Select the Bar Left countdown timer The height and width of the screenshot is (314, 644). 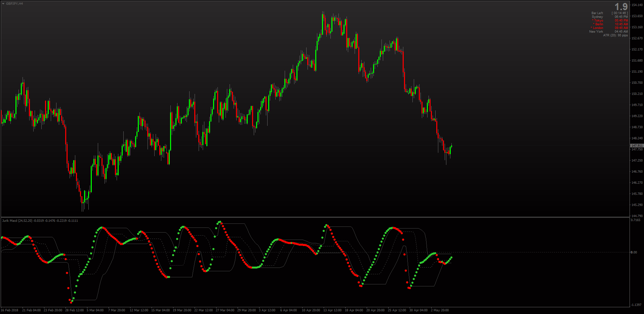click(619, 13)
